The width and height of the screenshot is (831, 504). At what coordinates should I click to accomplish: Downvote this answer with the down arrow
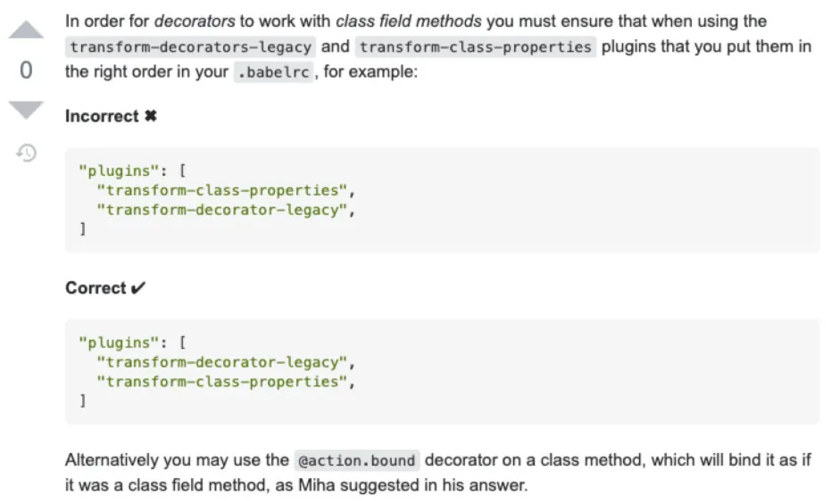pyautogui.click(x=26, y=110)
